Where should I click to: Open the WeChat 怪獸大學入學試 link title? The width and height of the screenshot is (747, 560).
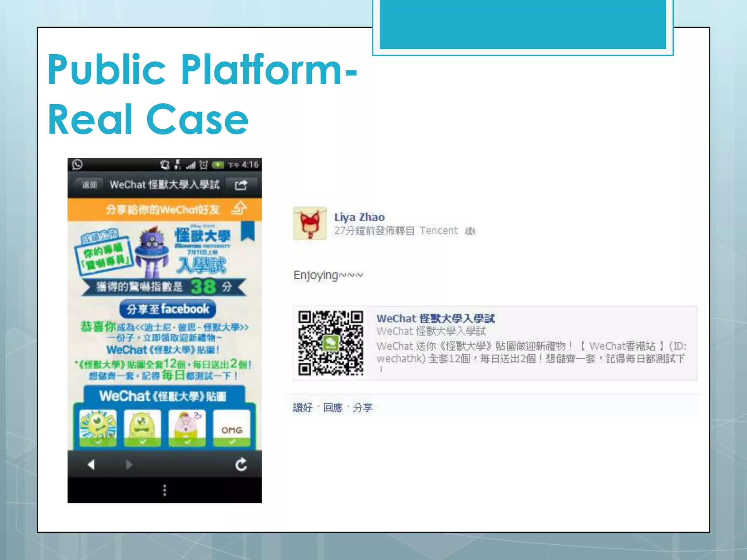[436, 318]
